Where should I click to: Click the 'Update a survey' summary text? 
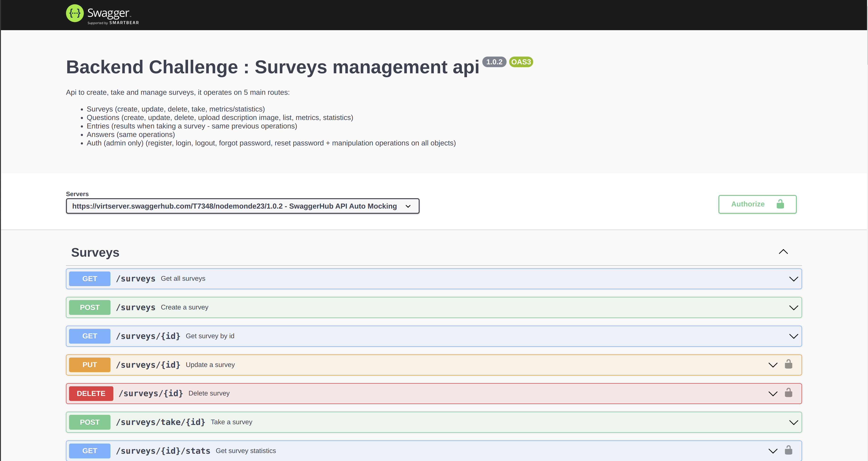(210, 365)
